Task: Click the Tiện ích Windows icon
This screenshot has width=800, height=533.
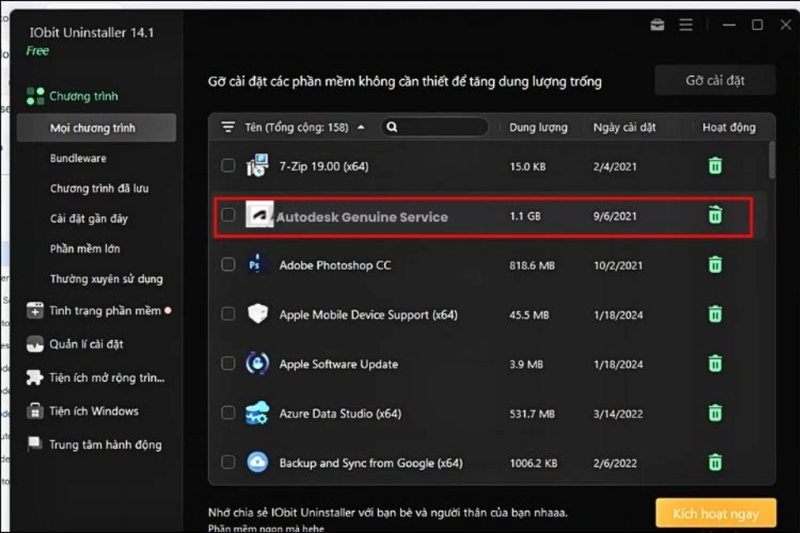Action: [x=35, y=411]
